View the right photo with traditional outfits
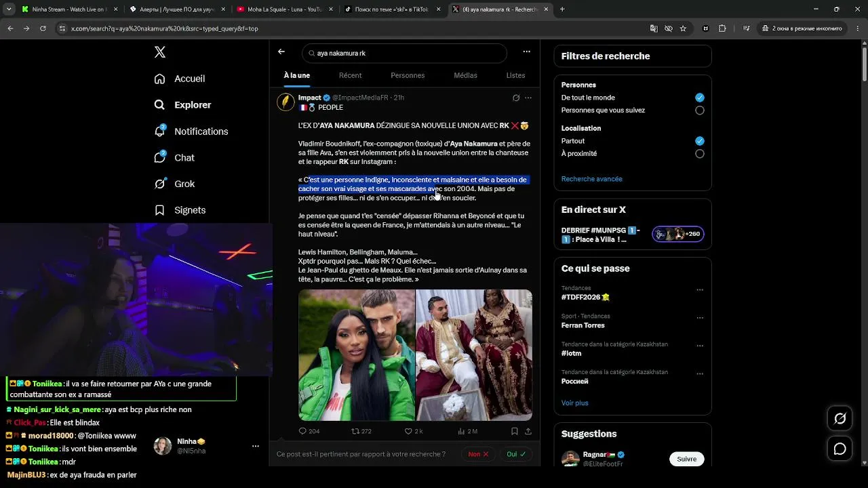868x488 pixels. [x=474, y=355]
